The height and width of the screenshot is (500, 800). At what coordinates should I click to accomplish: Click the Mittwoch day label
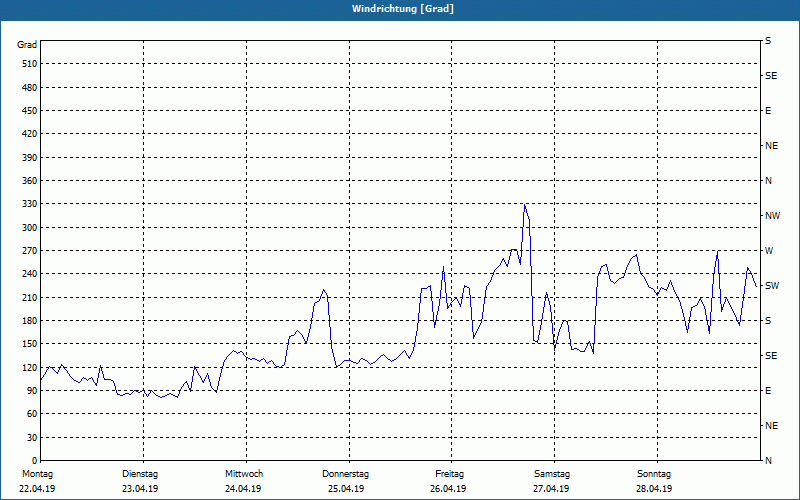point(244,474)
